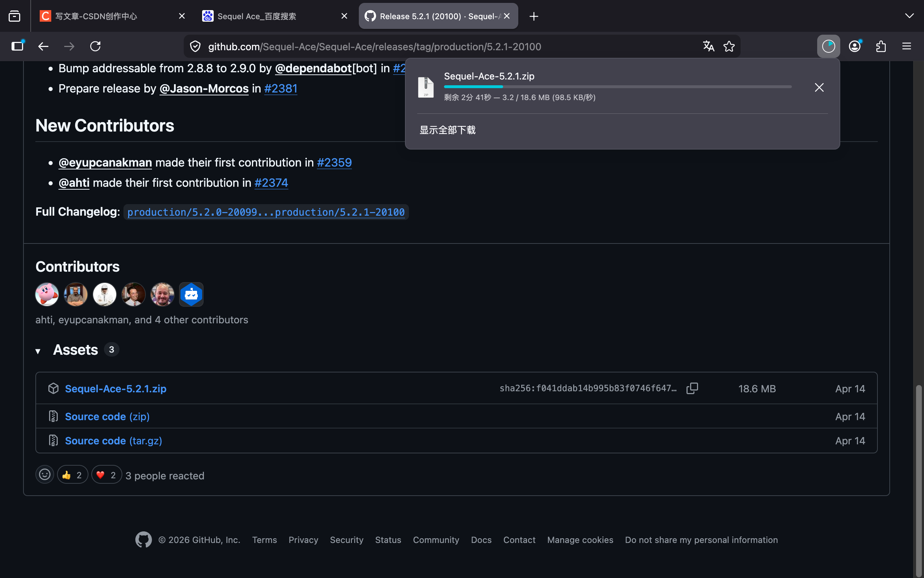Close the Release 5.2.1 tab

click(507, 16)
